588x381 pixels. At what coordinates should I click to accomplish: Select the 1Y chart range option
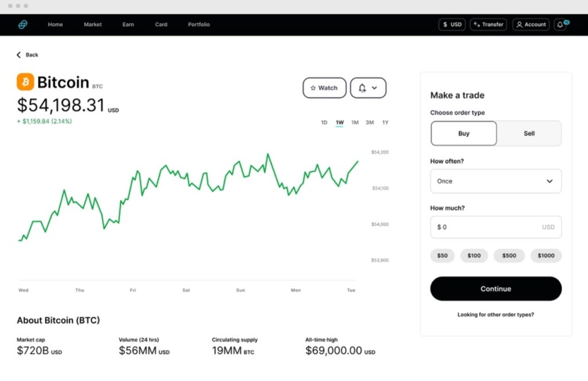(385, 122)
